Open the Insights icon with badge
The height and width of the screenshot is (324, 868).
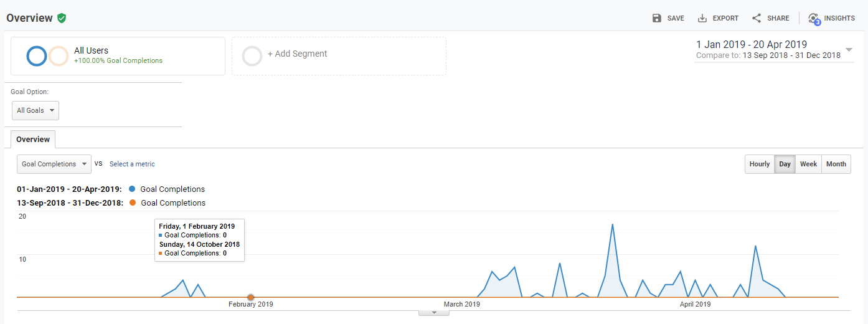click(813, 19)
